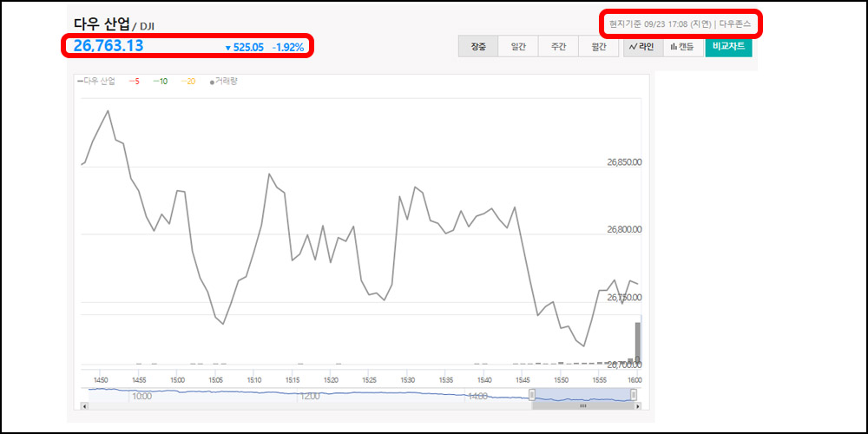
Task: Select the 장중 intraday tab
Action: pos(478,47)
